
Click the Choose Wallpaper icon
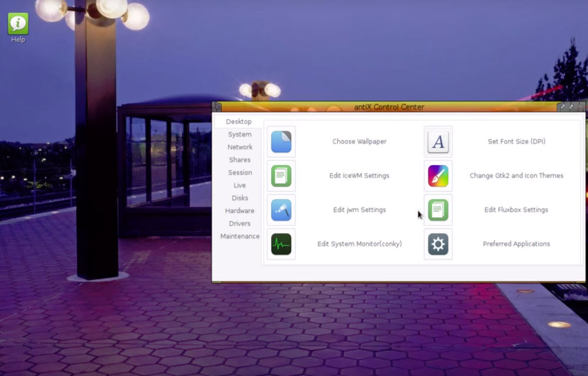[x=281, y=142]
